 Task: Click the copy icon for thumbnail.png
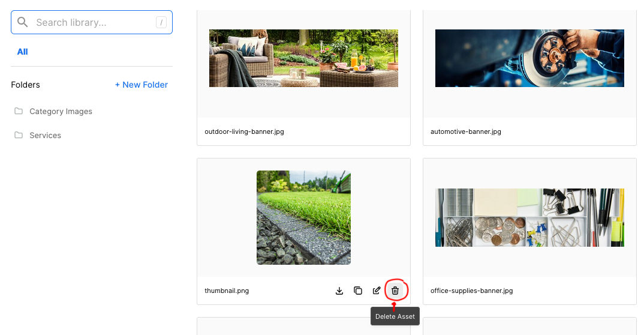tap(358, 291)
